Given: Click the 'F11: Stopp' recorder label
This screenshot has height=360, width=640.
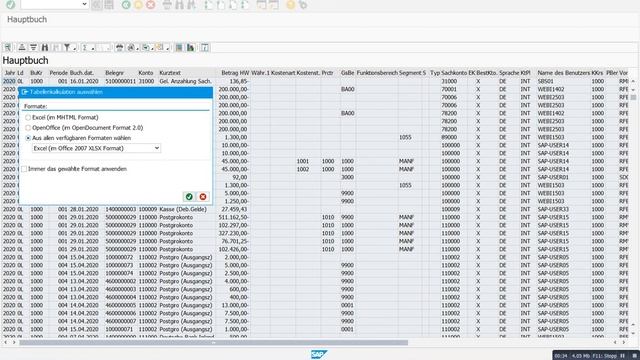Looking at the screenshot, I should (605, 356).
